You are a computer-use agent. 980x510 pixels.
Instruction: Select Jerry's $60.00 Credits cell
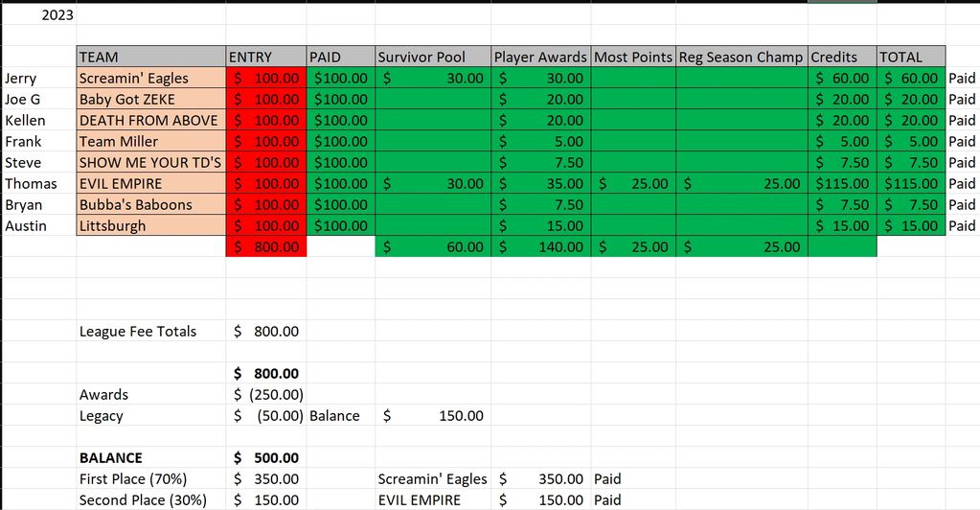(842, 79)
